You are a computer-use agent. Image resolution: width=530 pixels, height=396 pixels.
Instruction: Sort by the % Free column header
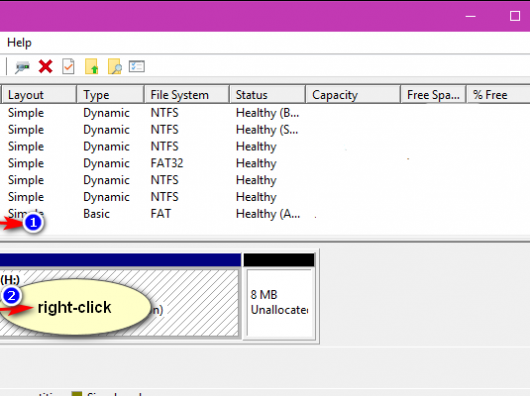(x=498, y=95)
